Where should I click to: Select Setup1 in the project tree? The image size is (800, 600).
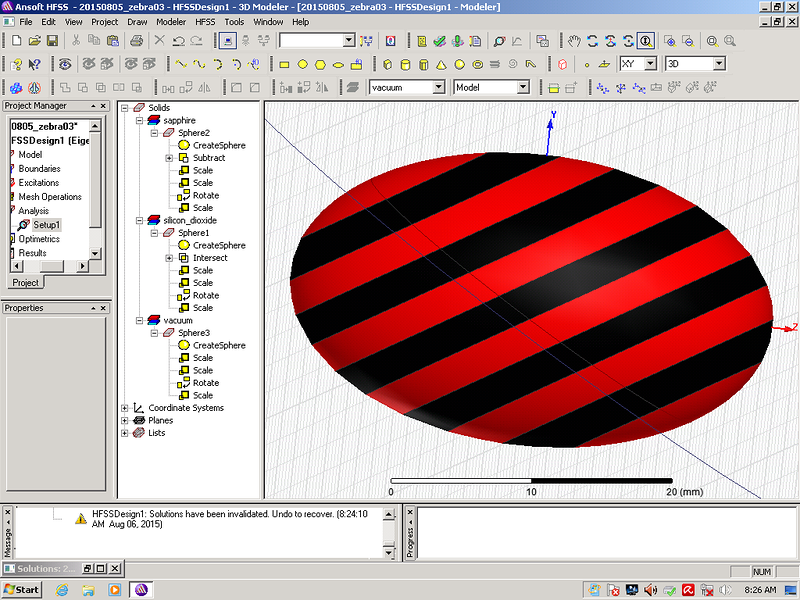pos(46,225)
